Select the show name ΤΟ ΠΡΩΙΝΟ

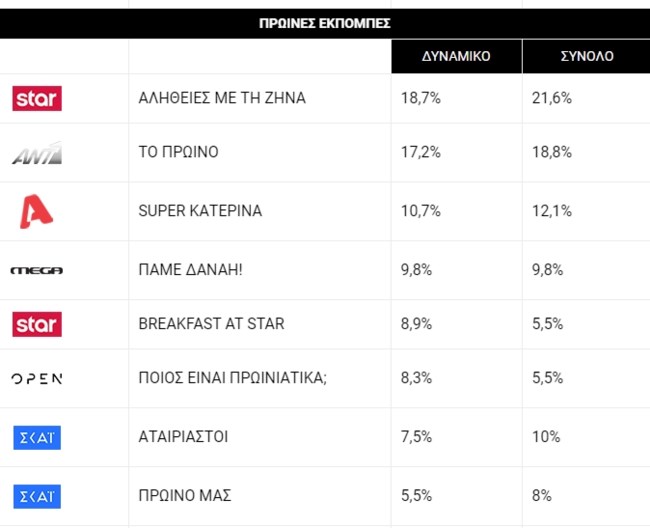178,153
